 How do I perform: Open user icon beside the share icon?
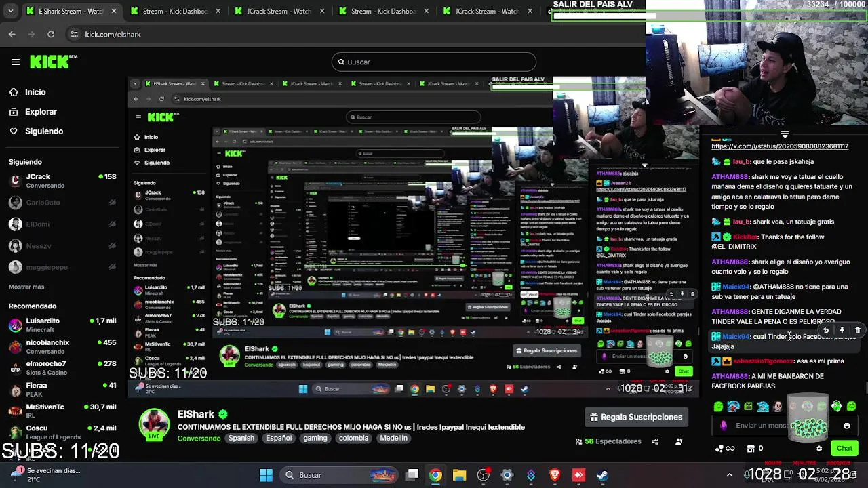pos(679,441)
